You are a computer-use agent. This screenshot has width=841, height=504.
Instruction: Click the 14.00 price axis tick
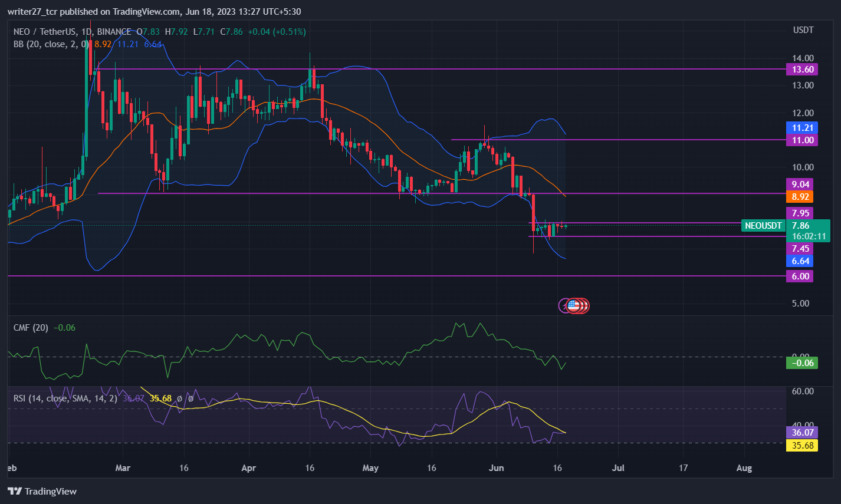[x=803, y=58]
